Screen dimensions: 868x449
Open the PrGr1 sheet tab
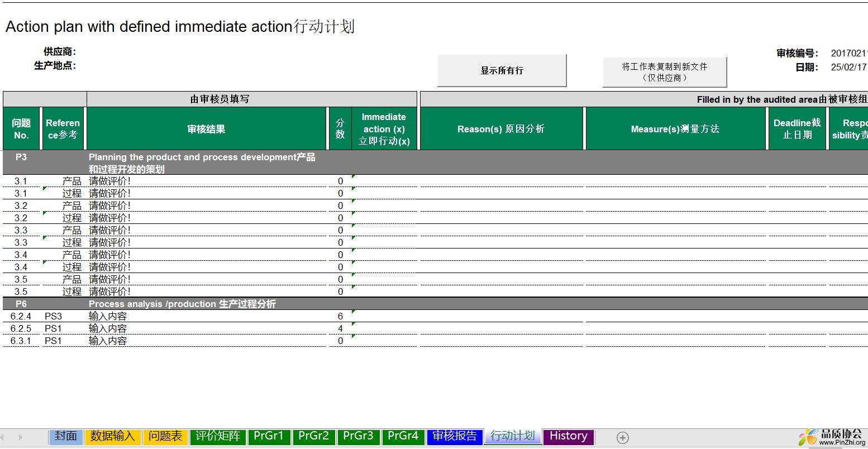pyautogui.click(x=269, y=436)
